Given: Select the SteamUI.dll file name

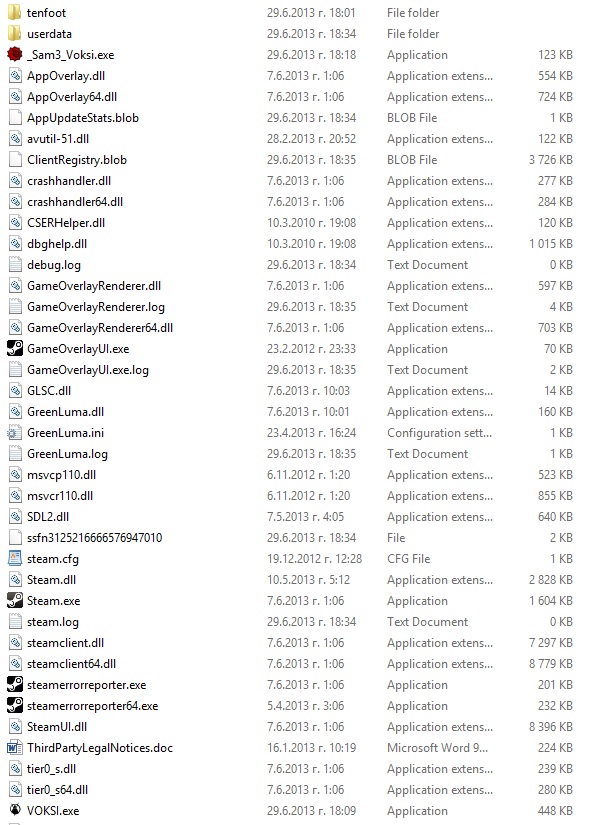Looking at the screenshot, I should [x=57, y=727].
